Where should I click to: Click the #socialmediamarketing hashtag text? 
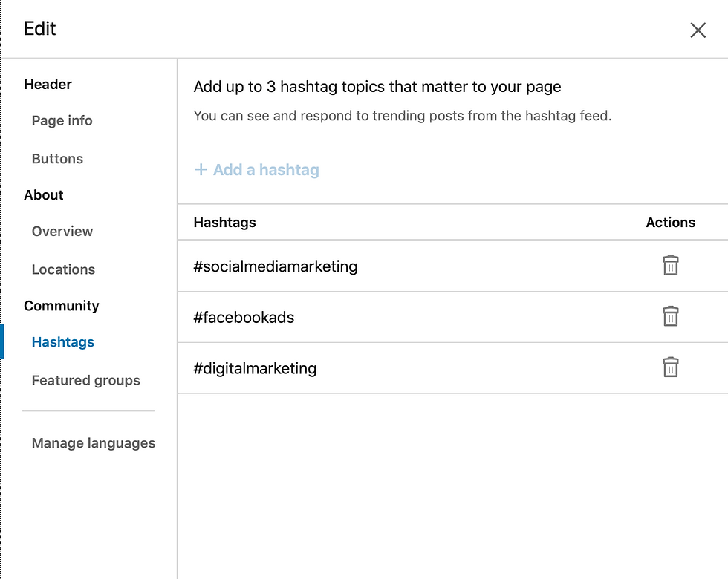point(276,266)
